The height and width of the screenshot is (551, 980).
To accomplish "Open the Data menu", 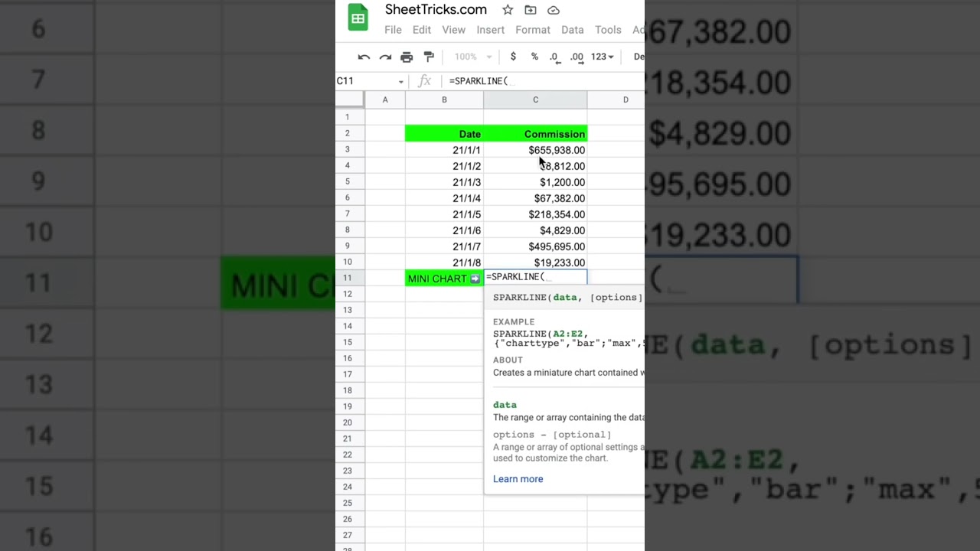I will point(572,30).
